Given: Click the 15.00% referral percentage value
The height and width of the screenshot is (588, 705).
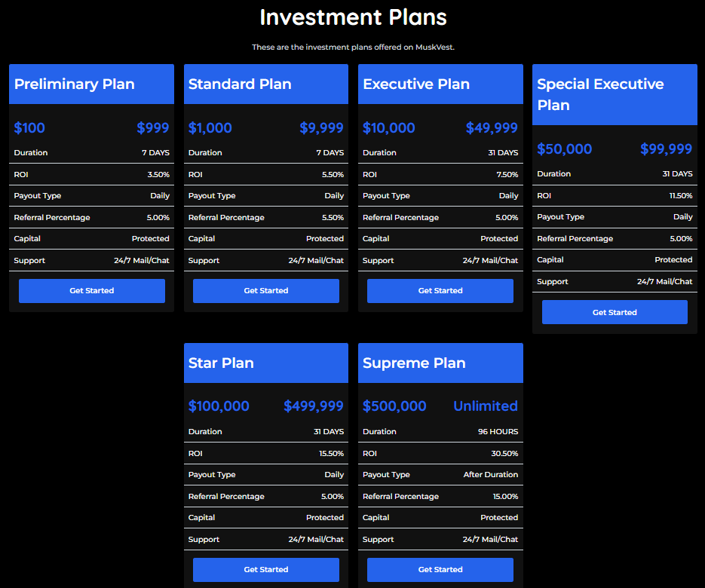Looking at the screenshot, I should tap(504, 497).
